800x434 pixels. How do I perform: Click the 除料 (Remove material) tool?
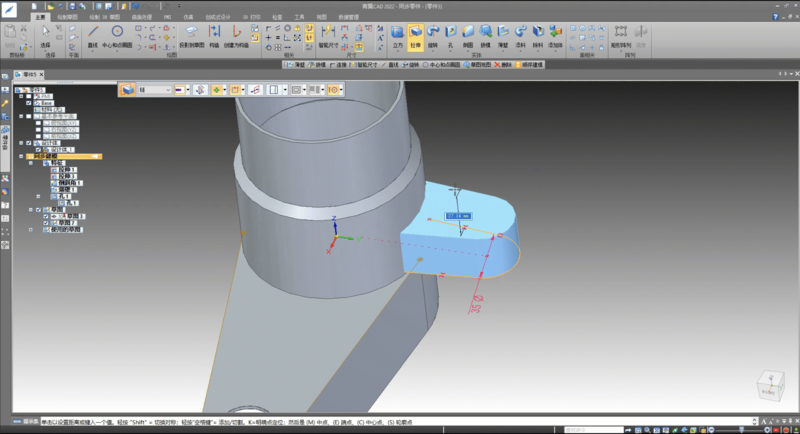(x=538, y=36)
